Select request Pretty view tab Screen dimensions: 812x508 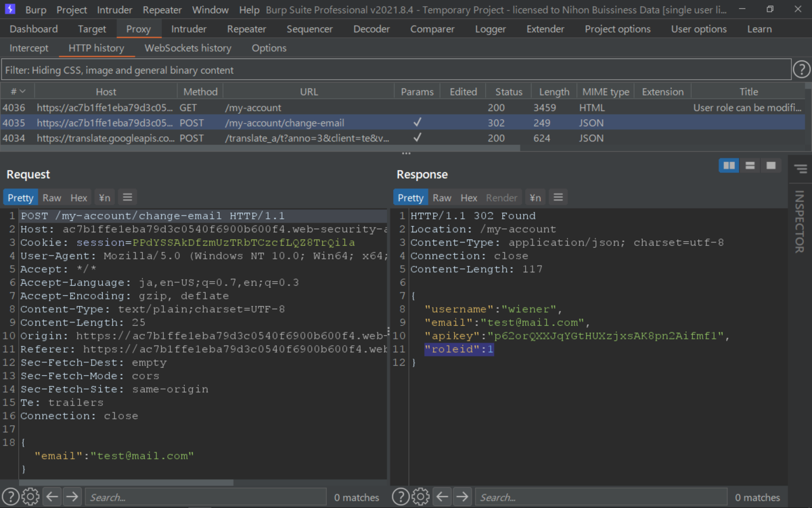click(20, 197)
